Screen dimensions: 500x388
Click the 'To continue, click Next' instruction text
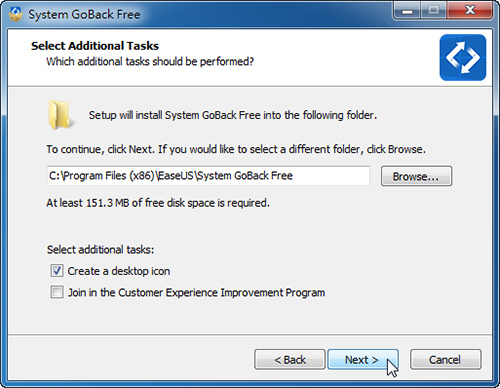[x=236, y=149]
